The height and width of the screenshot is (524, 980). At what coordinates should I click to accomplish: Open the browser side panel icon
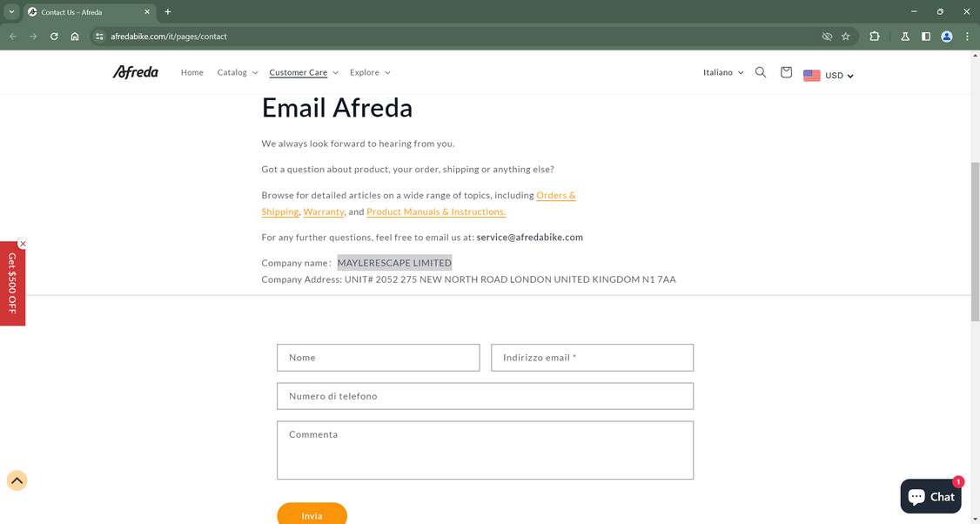(x=924, y=37)
